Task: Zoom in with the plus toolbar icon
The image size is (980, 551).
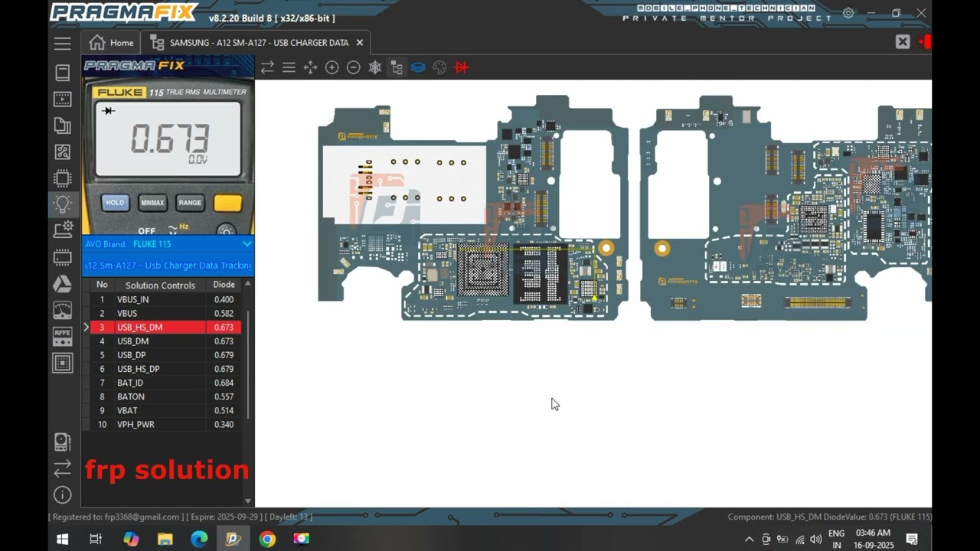Action: coord(332,67)
